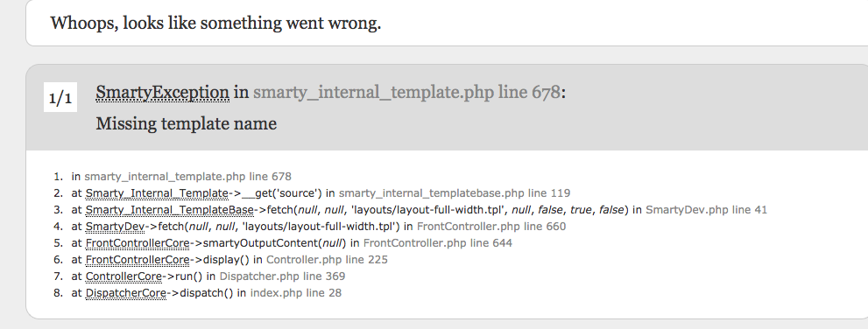This screenshot has width=868, height=329.
Task: Open smarty_internal_templatebase.php line 119 link
Action: click(455, 193)
